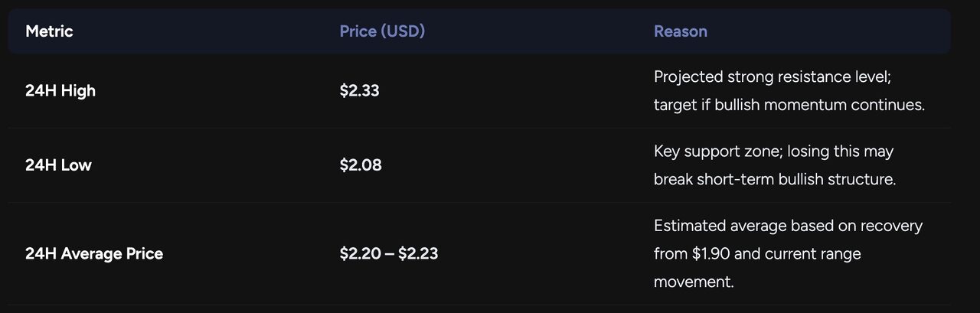This screenshot has width=980, height=313.
Task: Click the word 'movement.' in last reason
Action: (694, 282)
